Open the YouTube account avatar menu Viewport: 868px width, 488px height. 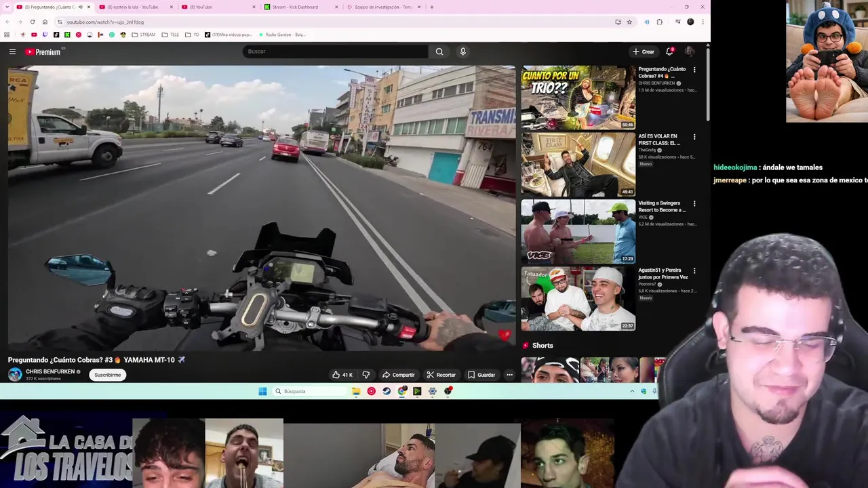pos(690,52)
